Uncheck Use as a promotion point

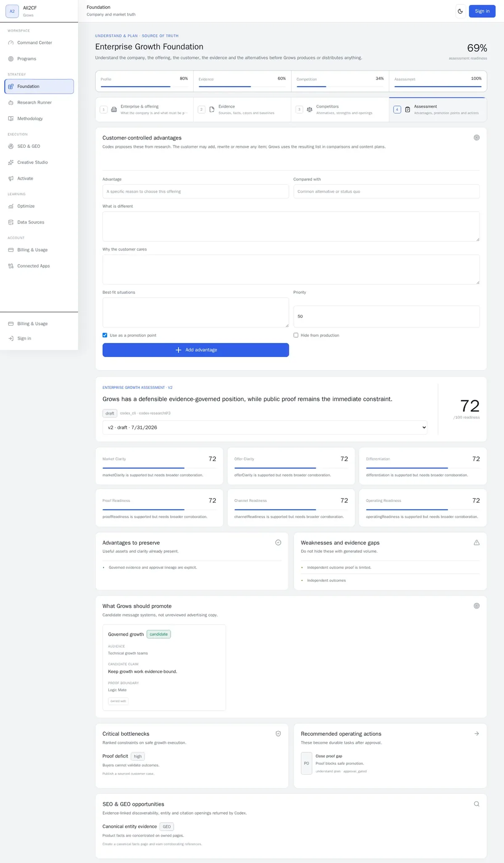105,335
